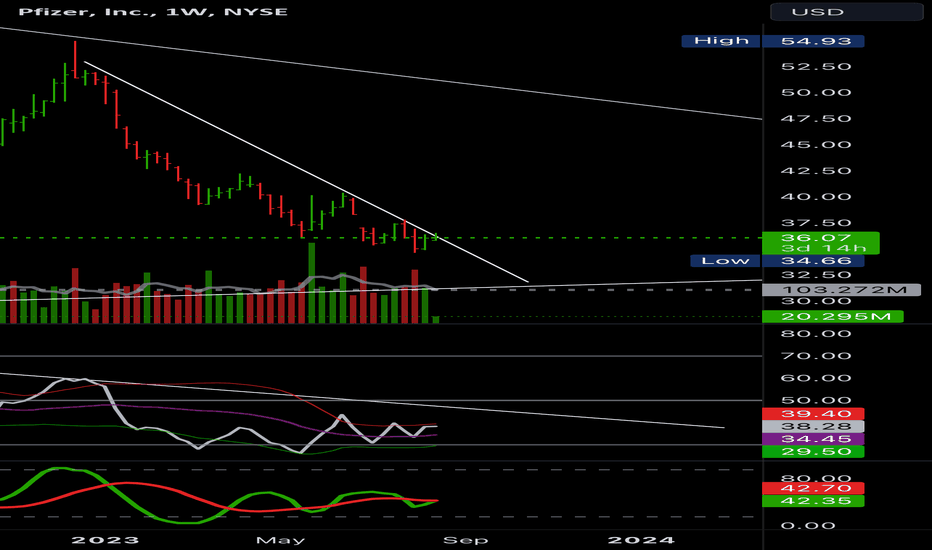Click the High text tag

click(721, 41)
